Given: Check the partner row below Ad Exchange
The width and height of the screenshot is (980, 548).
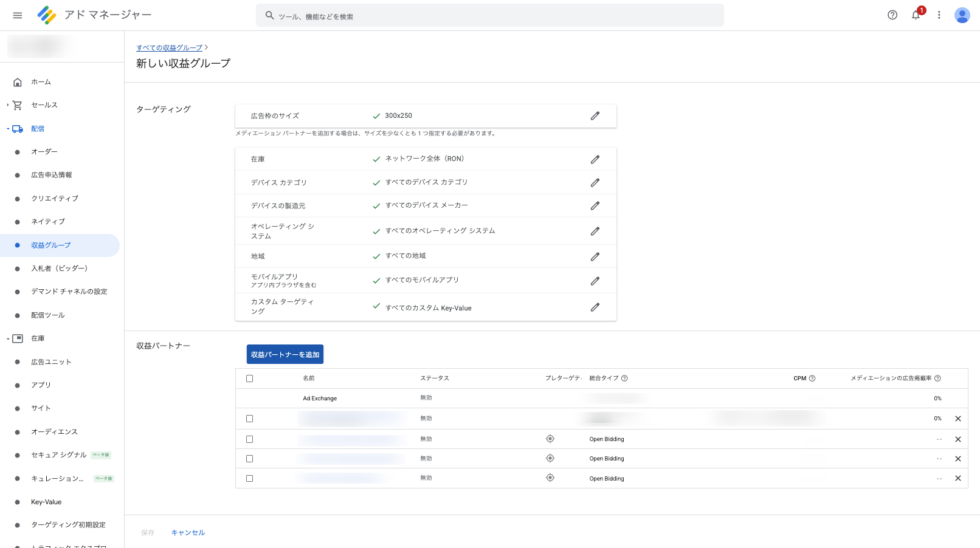Looking at the screenshot, I should click(x=249, y=419).
